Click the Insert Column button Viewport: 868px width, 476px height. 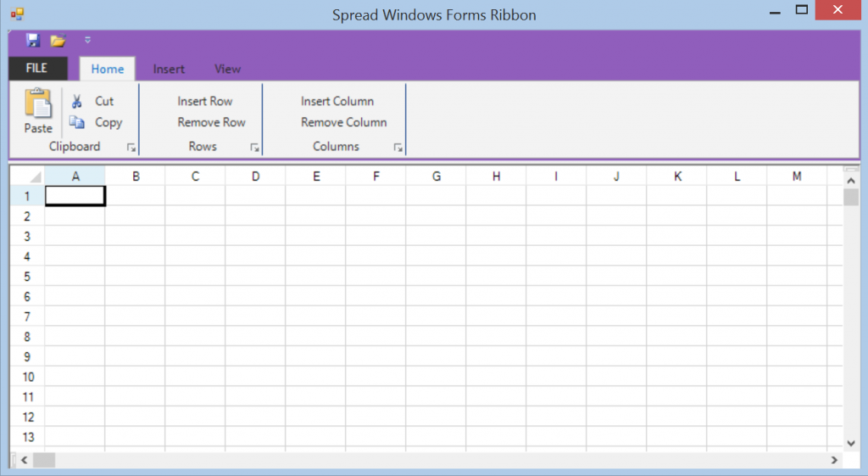(337, 101)
